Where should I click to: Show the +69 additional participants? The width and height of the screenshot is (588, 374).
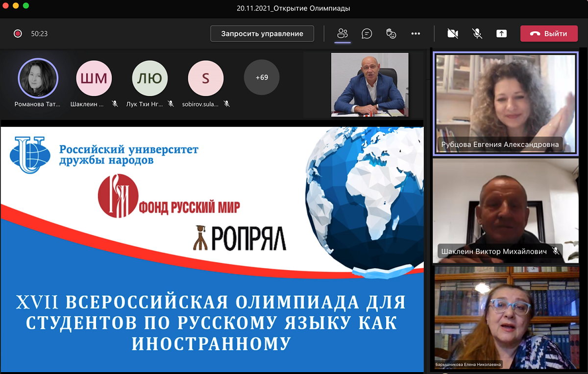click(262, 77)
